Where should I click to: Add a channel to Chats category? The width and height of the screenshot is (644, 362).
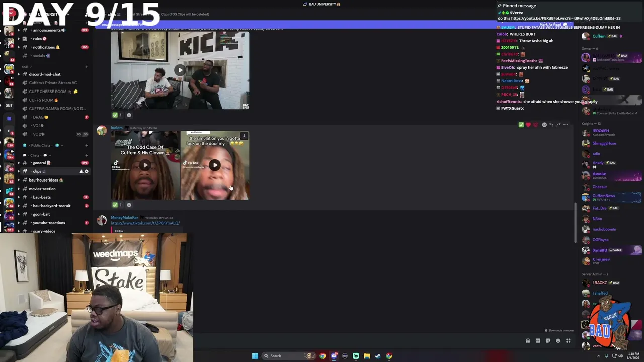tap(86, 155)
